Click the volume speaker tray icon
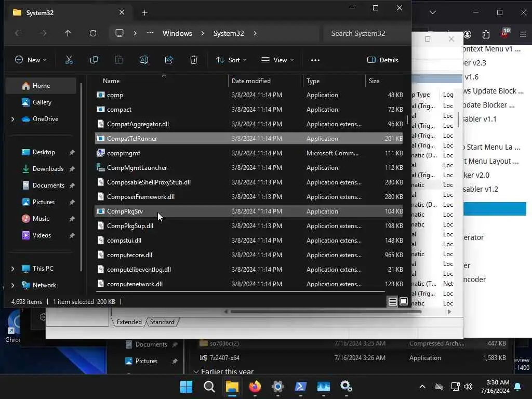The width and height of the screenshot is (532, 399). pyautogui.click(x=468, y=387)
